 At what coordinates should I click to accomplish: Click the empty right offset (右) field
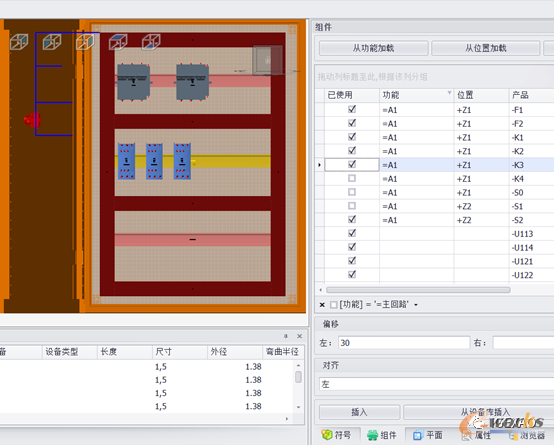click(523, 343)
